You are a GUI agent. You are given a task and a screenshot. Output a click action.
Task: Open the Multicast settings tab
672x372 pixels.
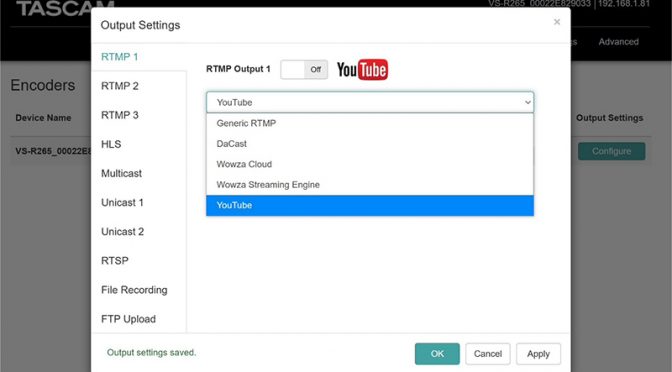[121, 174]
